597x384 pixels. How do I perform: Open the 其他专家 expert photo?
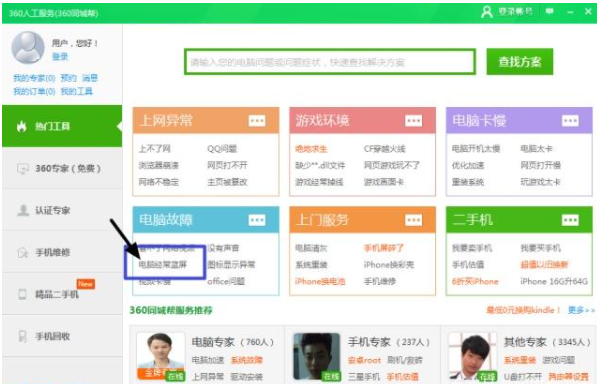pos(472,356)
